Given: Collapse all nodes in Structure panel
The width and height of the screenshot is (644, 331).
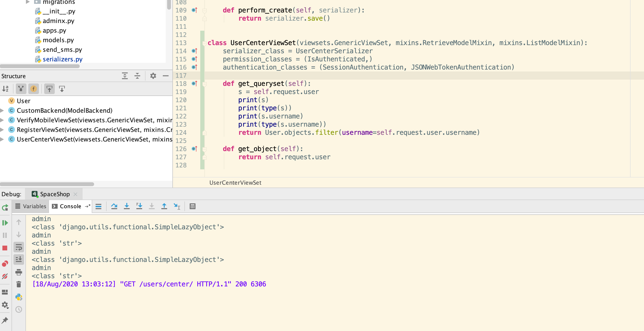Looking at the screenshot, I should [137, 76].
